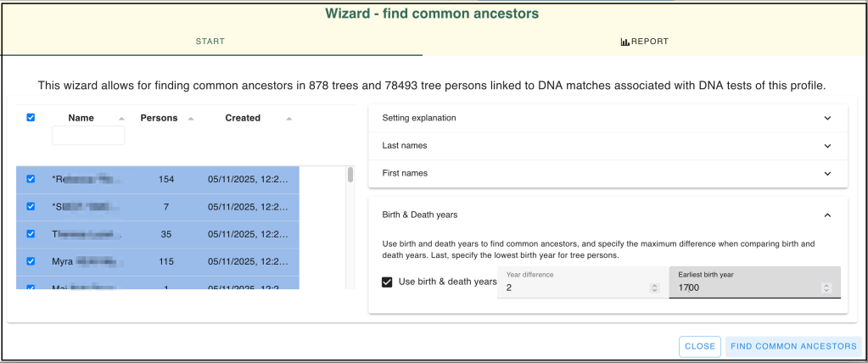Click the bar chart icon in Report tab
868x363 pixels.
coord(624,42)
